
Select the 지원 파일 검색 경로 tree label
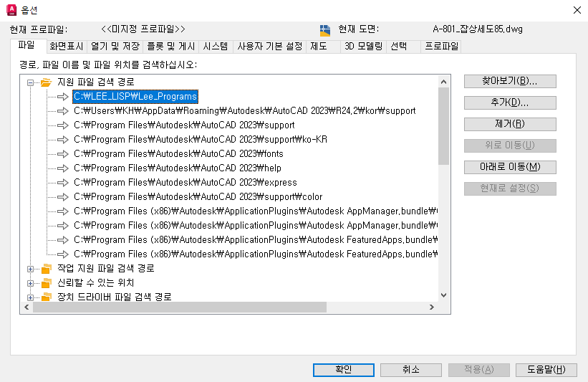[x=96, y=82]
